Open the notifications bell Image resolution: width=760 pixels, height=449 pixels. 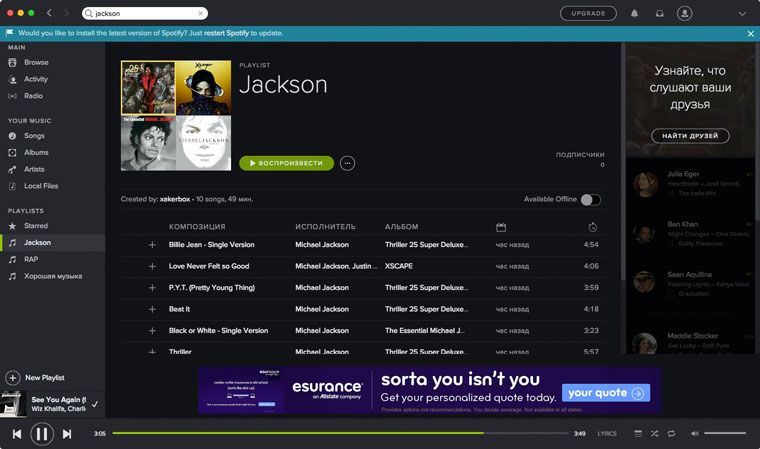pos(634,14)
